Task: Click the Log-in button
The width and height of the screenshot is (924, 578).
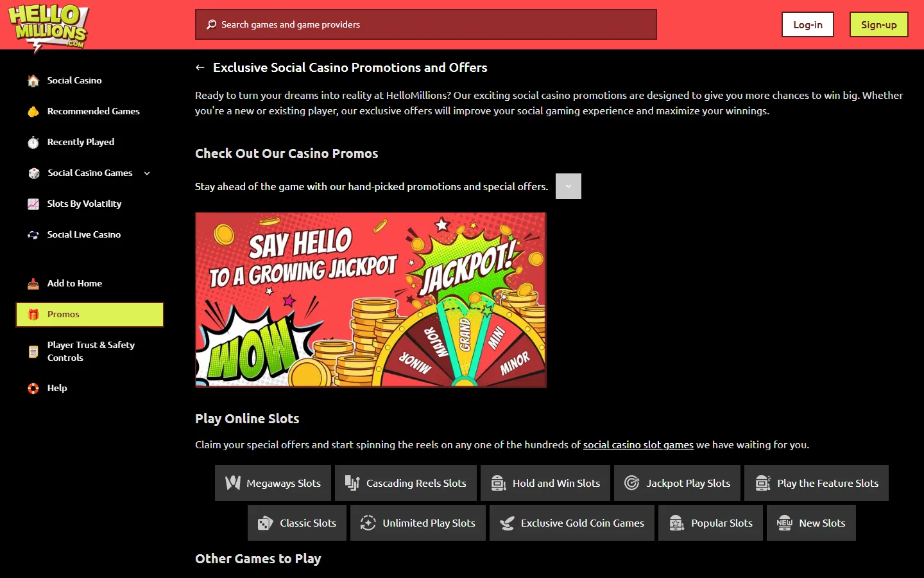Action: pos(807,24)
